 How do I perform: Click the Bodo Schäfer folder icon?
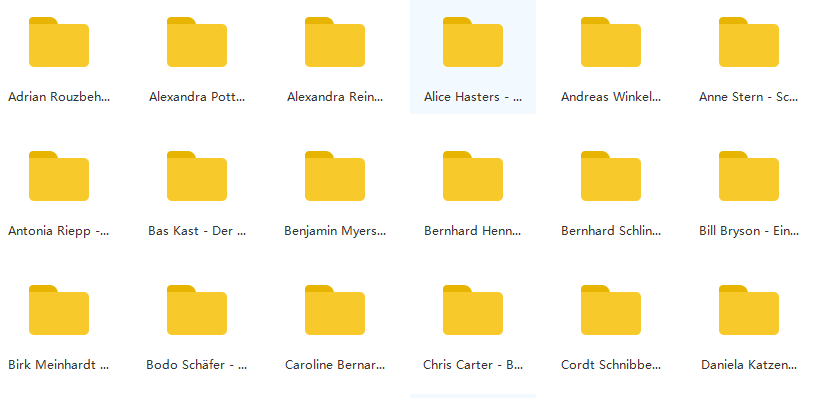[x=197, y=310]
